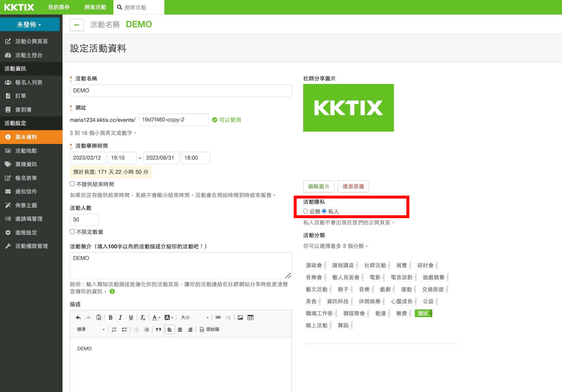The width and height of the screenshot is (562, 392).
Task: Open 報名人列表 in the sidebar
Action: pyautogui.click(x=31, y=83)
